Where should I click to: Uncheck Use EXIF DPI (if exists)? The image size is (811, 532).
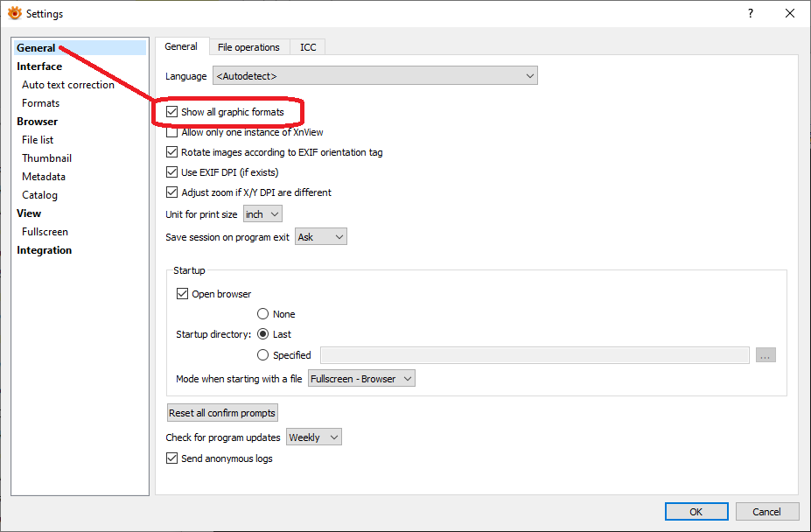[x=171, y=172]
